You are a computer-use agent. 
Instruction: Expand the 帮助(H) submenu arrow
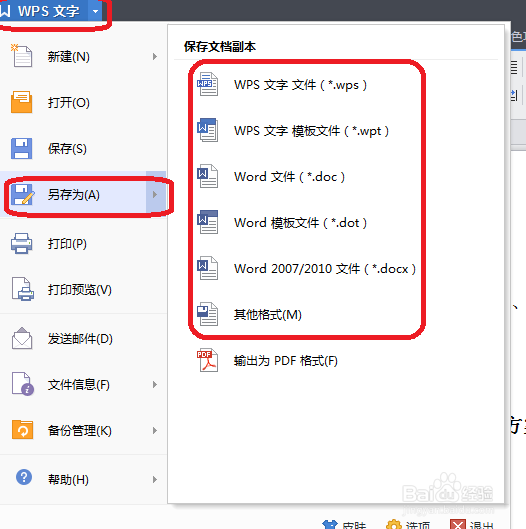155,479
